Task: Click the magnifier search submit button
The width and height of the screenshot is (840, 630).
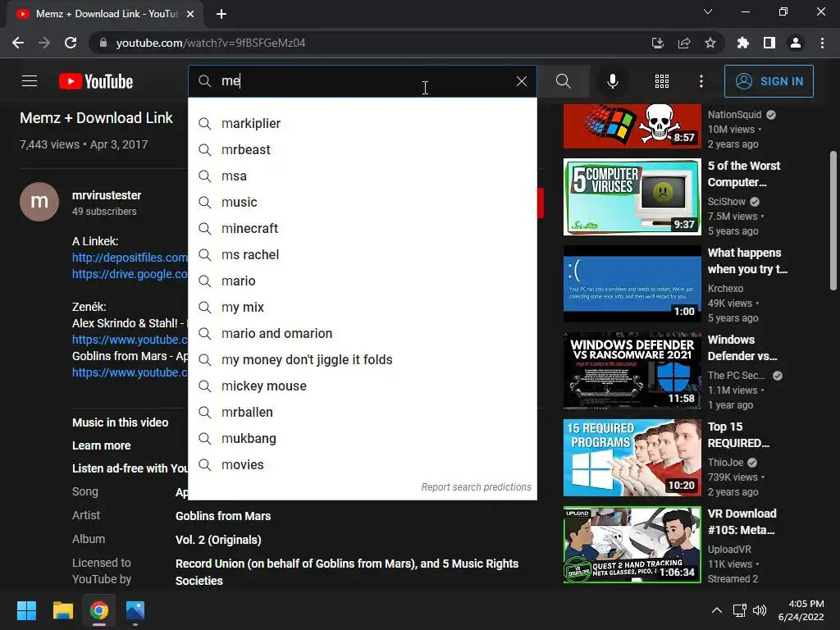Action: (x=563, y=81)
